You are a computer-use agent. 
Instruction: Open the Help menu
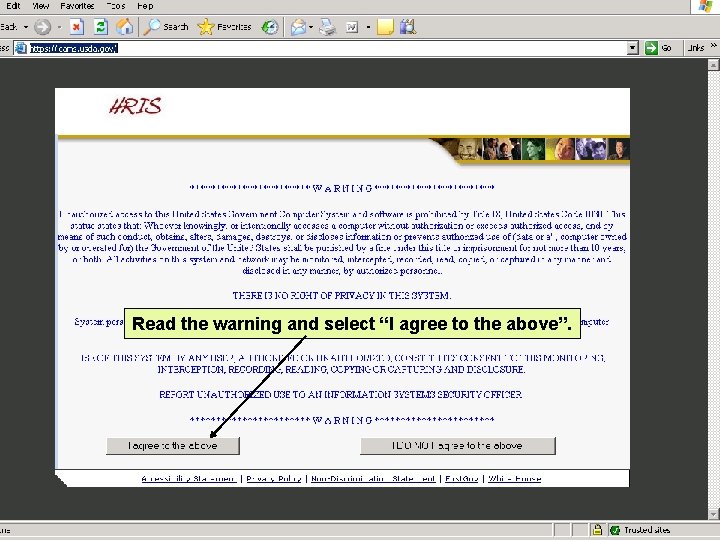[x=145, y=6]
